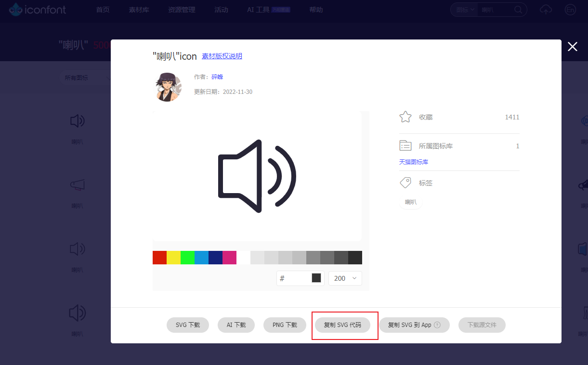588x365 pixels.
Task: Click the large speaker icon preview
Action: coord(257,176)
